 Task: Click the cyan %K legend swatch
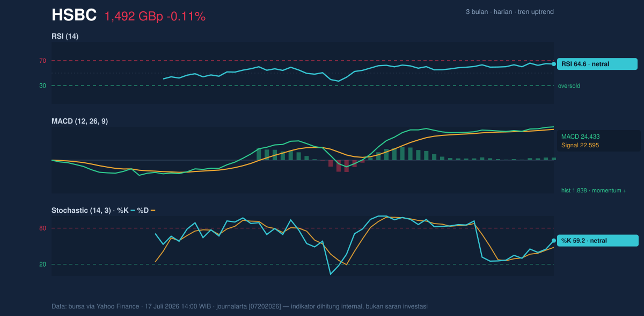coord(133,210)
